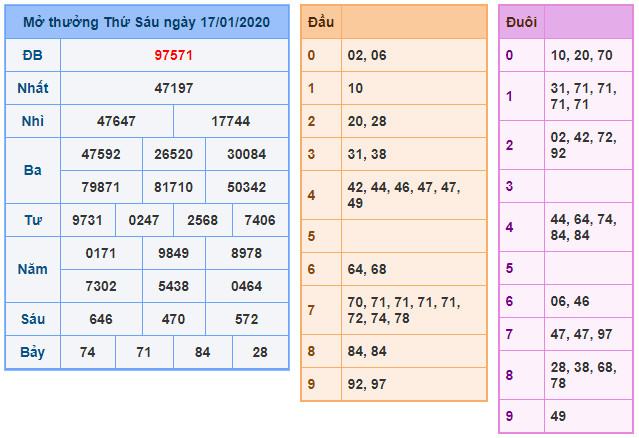639x438 pixels.
Task: Click Đuôi values '10, 20, 70'
Action: (582, 55)
